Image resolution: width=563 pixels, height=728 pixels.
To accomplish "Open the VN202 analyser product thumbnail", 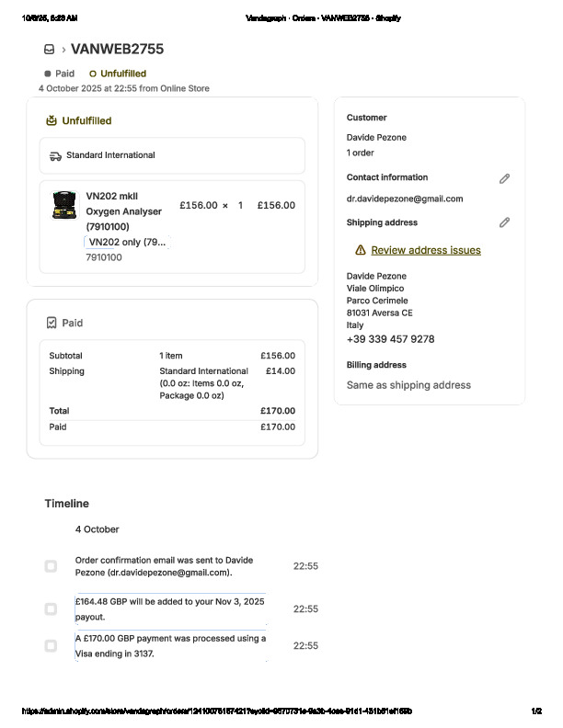I will click(64, 205).
